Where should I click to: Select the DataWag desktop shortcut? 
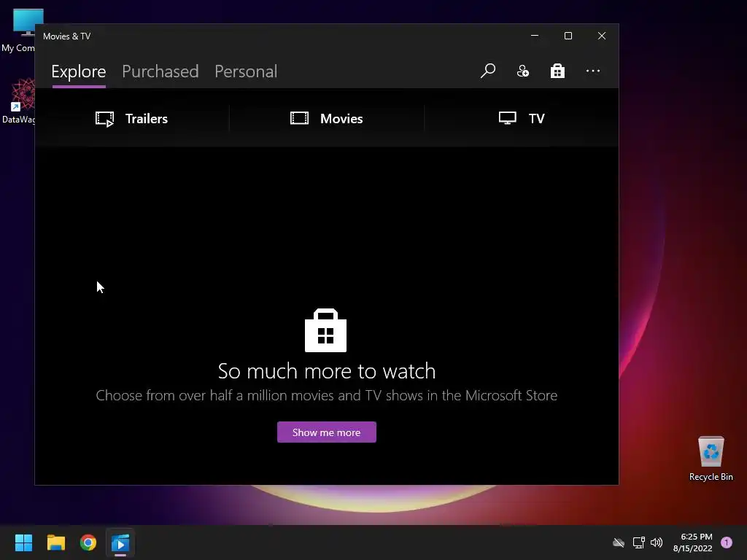pyautogui.click(x=18, y=101)
